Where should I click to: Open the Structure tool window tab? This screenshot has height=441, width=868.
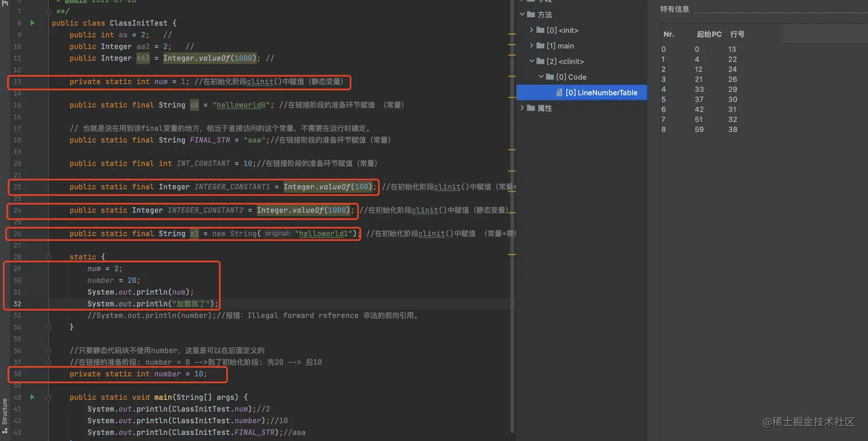[5, 415]
